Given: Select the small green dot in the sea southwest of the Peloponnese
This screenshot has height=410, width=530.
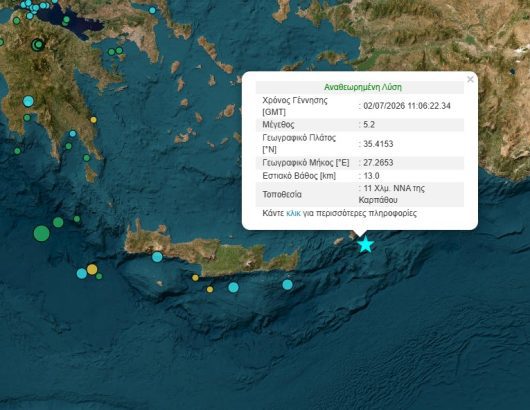Looking at the screenshot, I should tap(17, 151).
